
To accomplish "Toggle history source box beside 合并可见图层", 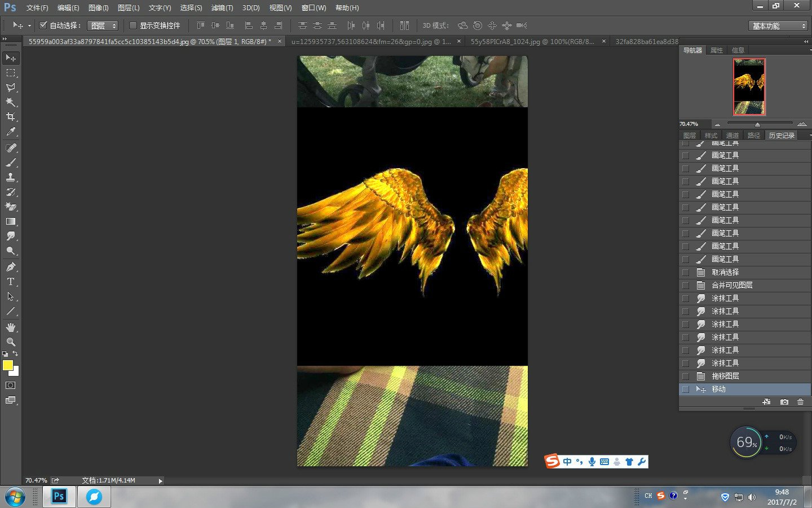I will [x=686, y=285].
